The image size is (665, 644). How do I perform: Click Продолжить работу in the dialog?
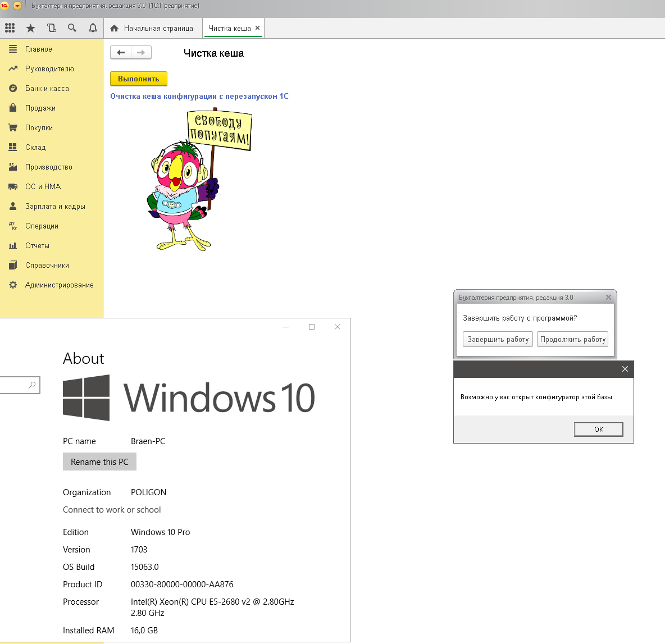click(x=572, y=339)
